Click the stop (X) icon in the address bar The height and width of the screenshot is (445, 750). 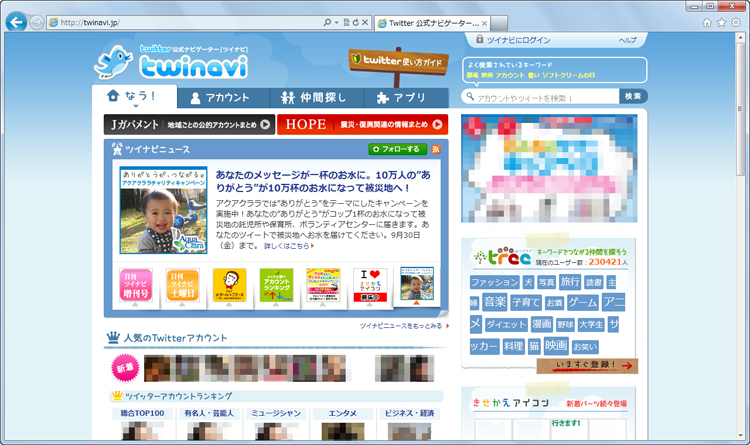pos(364,22)
